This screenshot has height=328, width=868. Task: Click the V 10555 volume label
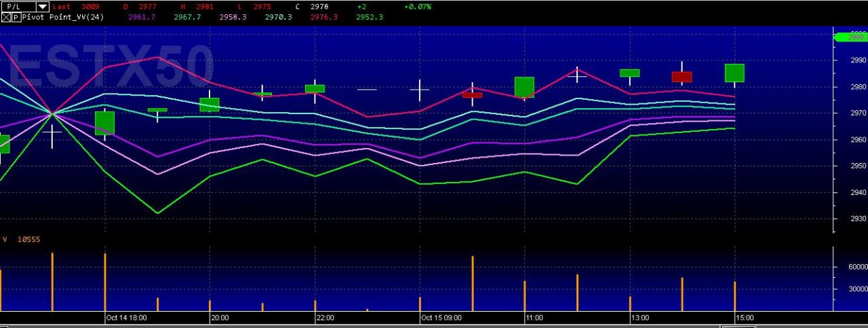21,239
